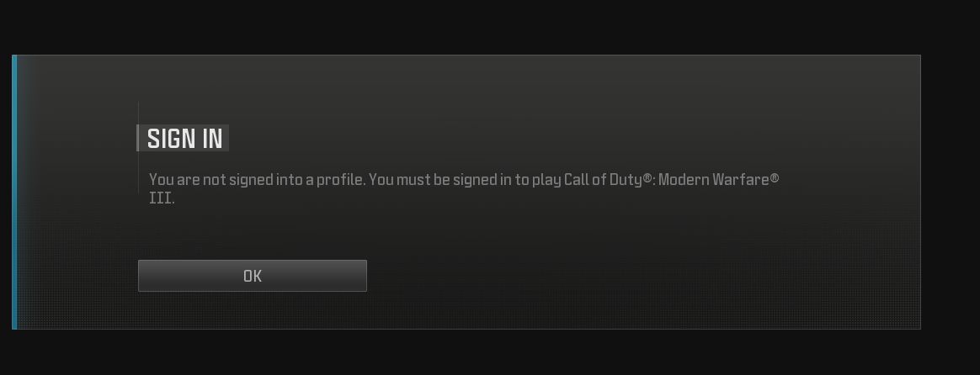Click the 'Modern Warfare®' text in the message
This screenshot has width=980, height=375.
tap(719, 180)
